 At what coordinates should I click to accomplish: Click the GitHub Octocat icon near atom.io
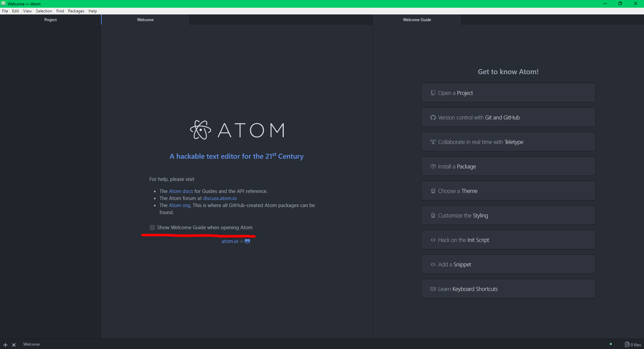[x=247, y=241]
